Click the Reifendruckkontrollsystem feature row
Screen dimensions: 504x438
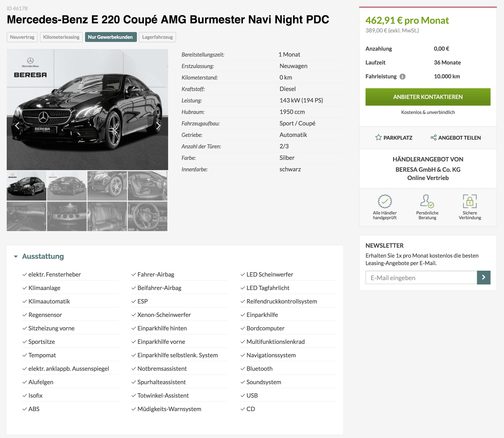288,301
